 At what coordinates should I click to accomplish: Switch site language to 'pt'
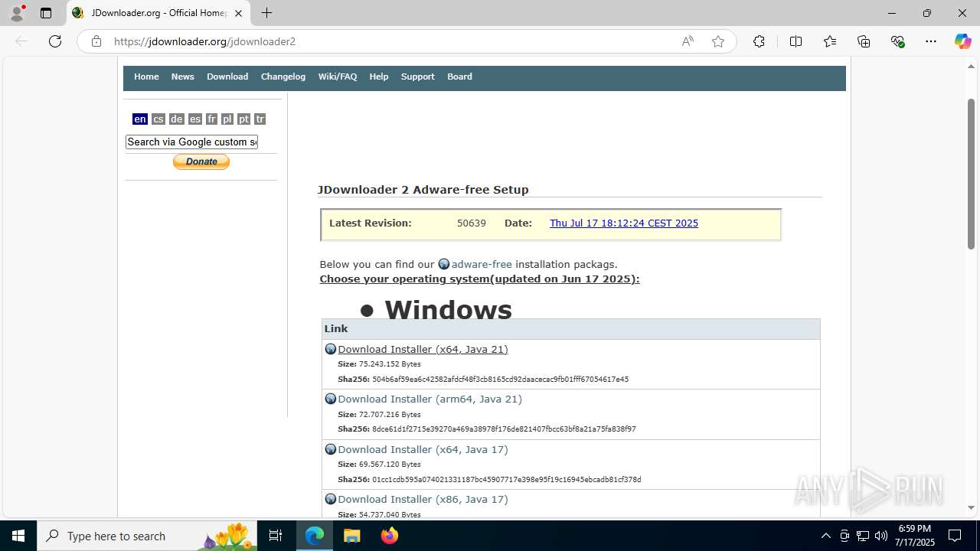[244, 119]
